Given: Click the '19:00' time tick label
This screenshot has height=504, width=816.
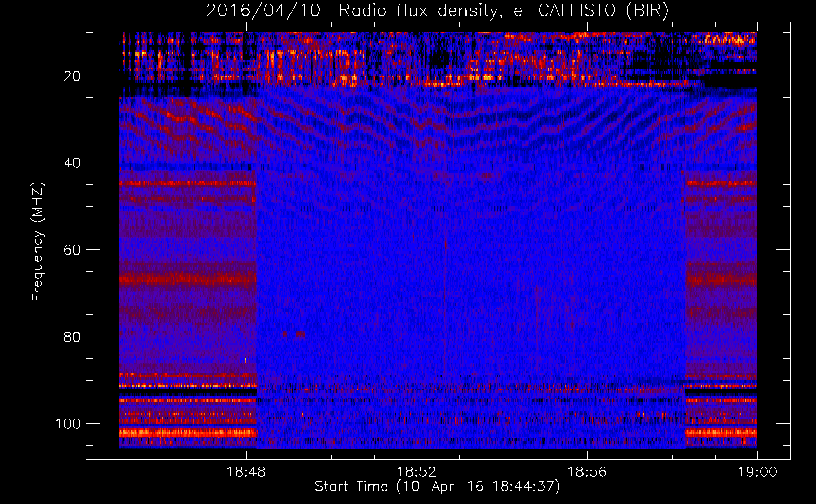Looking at the screenshot, I should pyautogui.click(x=757, y=472).
